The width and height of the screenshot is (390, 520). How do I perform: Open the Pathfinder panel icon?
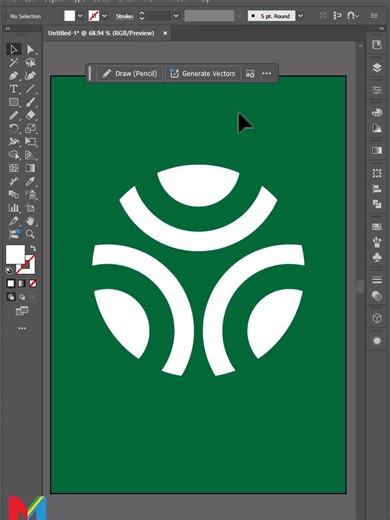coord(377,204)
